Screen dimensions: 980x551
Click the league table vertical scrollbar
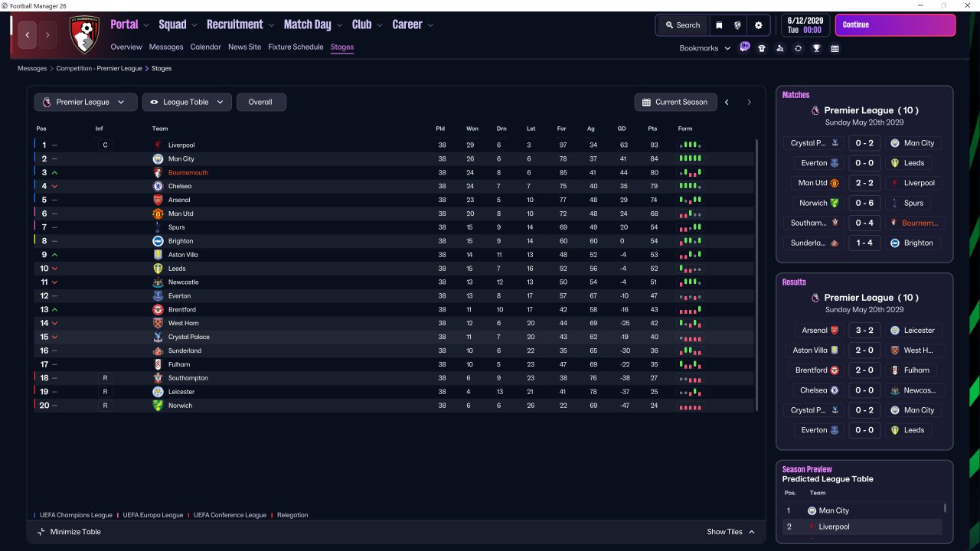tap(756, 275)
